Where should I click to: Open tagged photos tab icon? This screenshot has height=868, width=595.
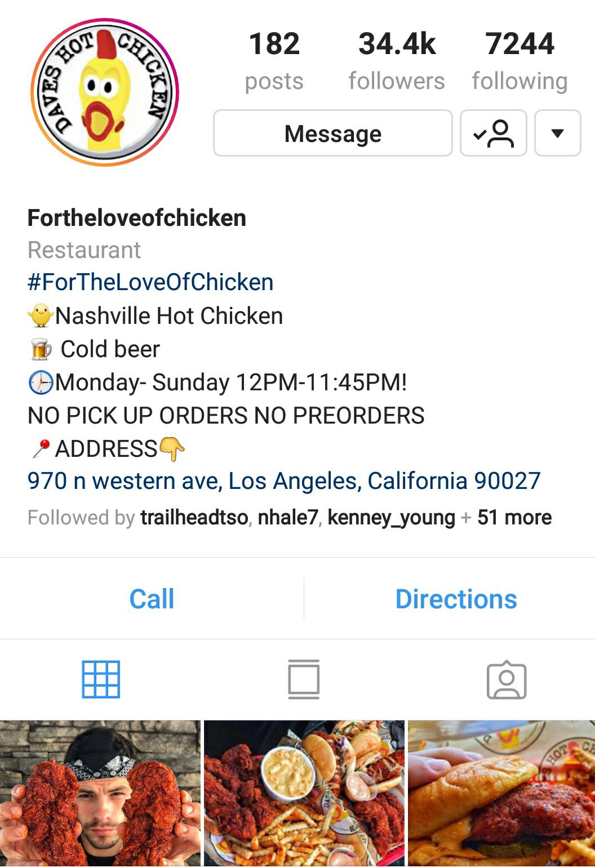507,680
